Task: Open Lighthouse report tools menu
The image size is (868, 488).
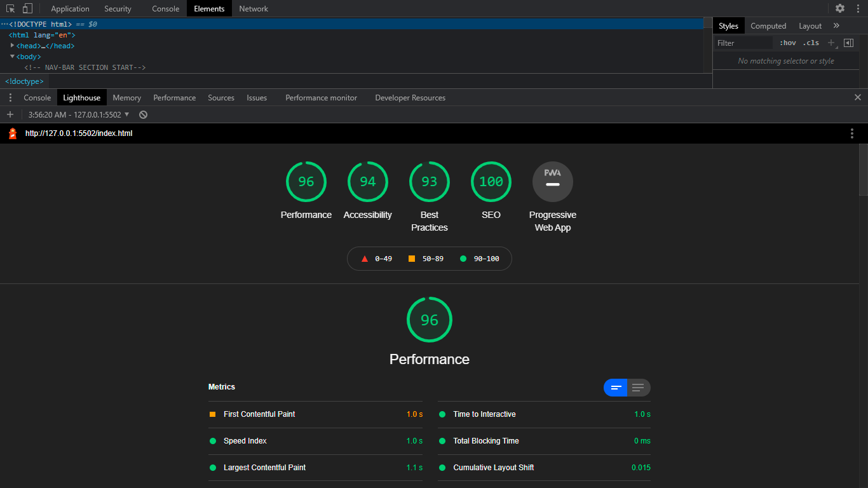Action: [x=852, y=133]
